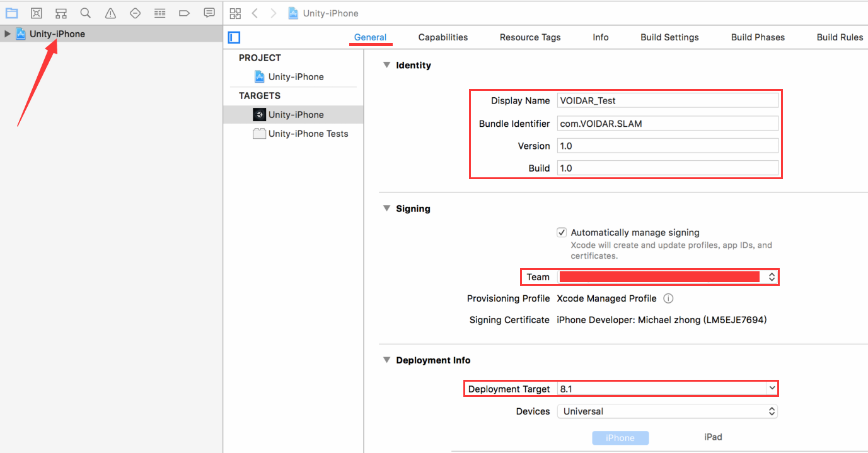The width and height of the screenshot is (868, 453).
Task: Expand the Unity-iPhone project tree in navigator
Action: coord(8,34)
